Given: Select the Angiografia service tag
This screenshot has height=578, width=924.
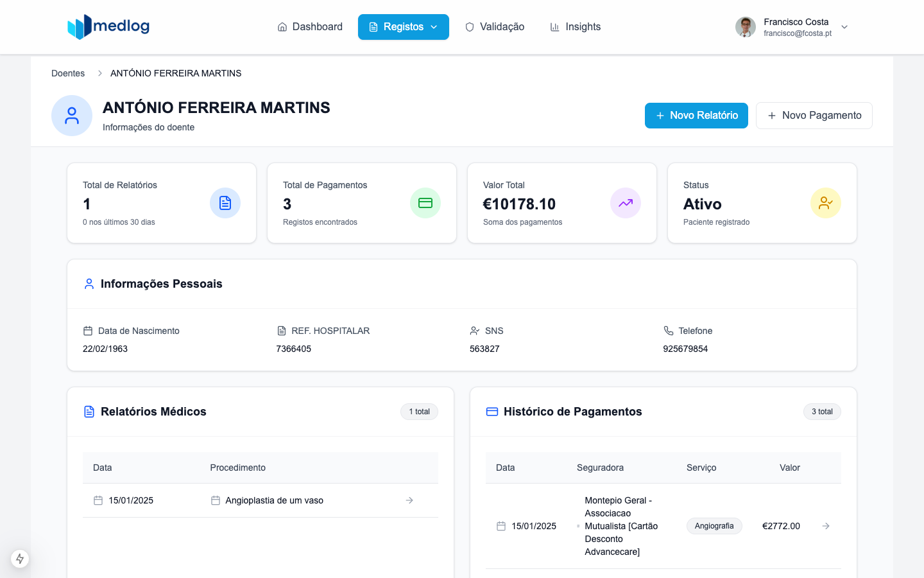Looking at the screenshot, I should point(714,526).
